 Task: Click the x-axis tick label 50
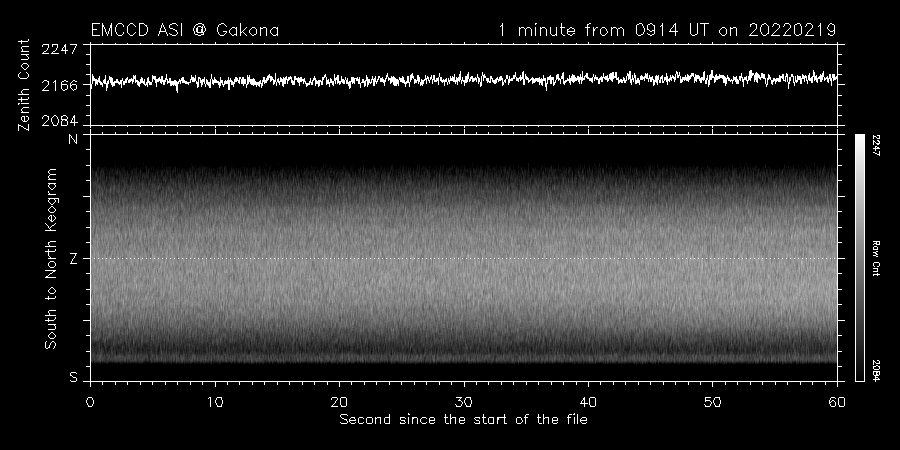(x=712, y=402)
